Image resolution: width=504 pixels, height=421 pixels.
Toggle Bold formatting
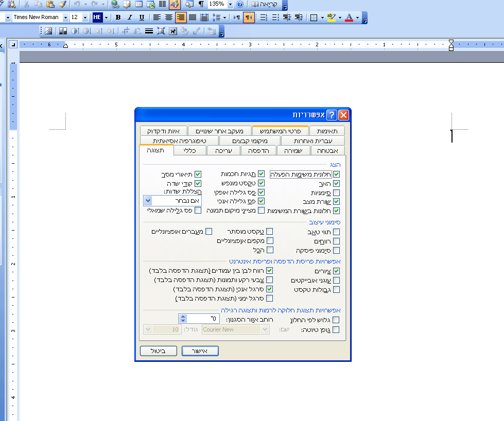118,17
